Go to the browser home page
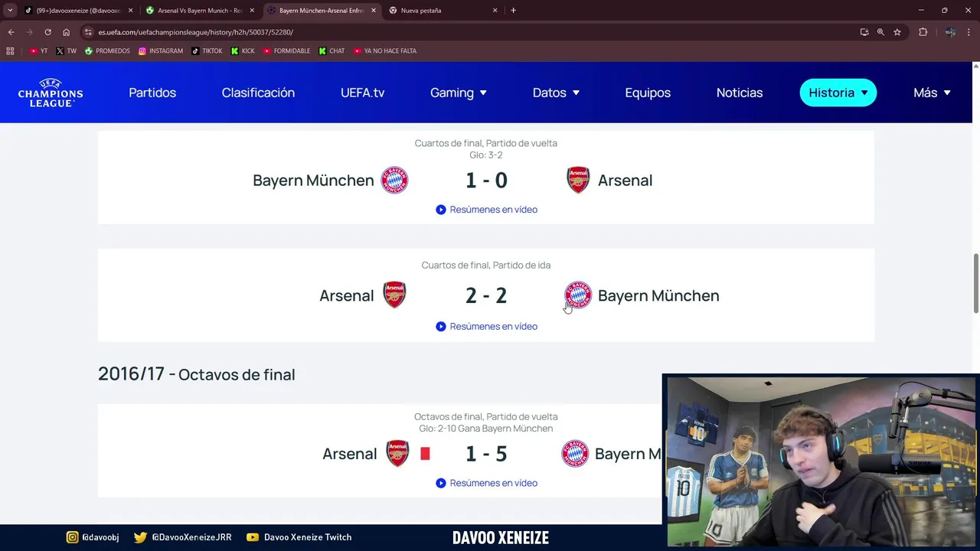980x551 pixels. [67, 32]
